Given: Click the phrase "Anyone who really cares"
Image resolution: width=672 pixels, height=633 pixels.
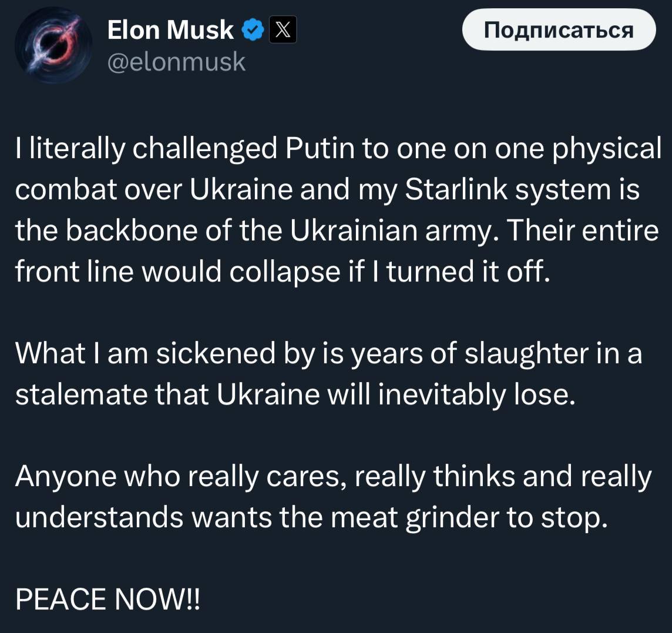Looking at the screenshot, I should (x=176, y=477).
